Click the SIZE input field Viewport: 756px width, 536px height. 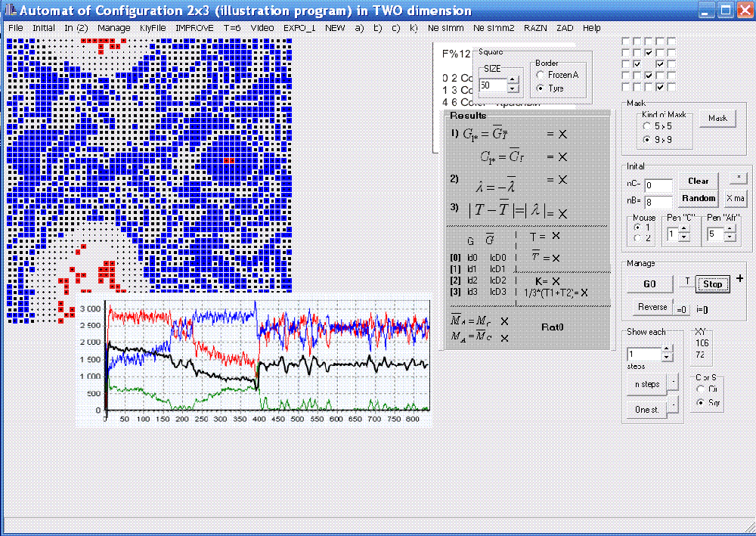tap(494, 85)
